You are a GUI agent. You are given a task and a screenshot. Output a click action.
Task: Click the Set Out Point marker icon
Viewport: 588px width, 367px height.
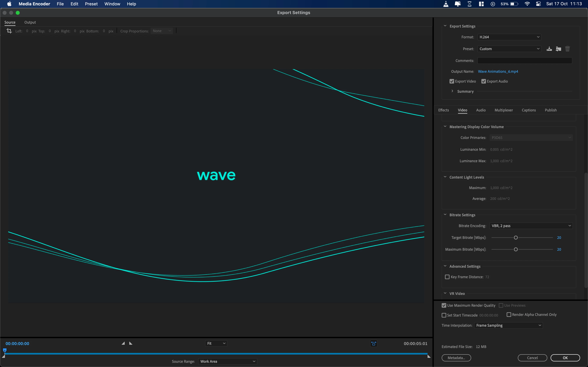pos(131,343)
